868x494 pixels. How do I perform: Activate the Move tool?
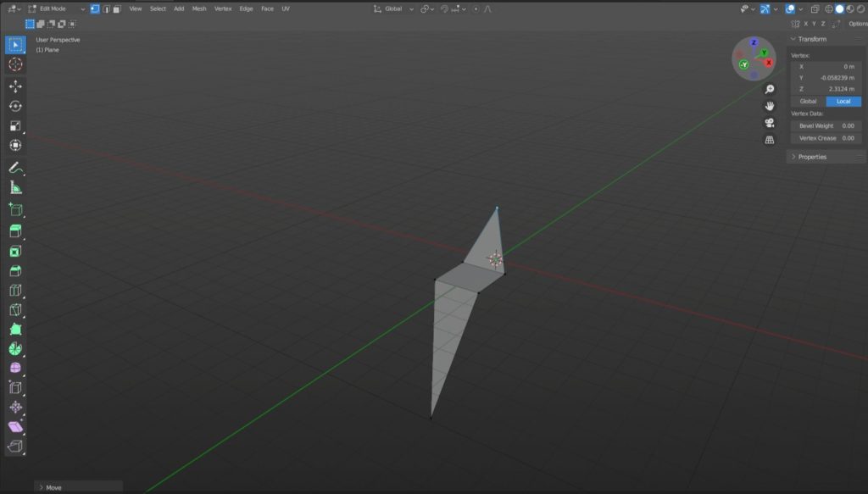point(15,86)
